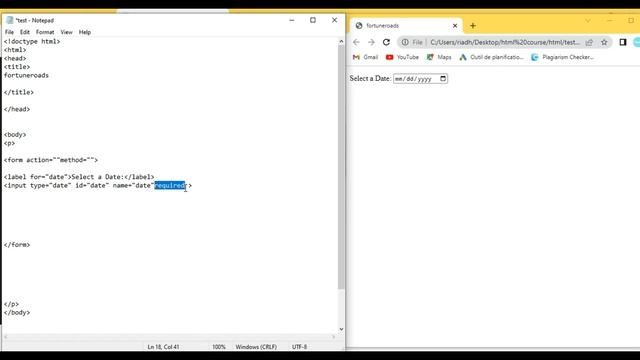Open the Gmail bookmark
Screen dimensions: 640x360
pyautogui.click(x=365, y=57)
